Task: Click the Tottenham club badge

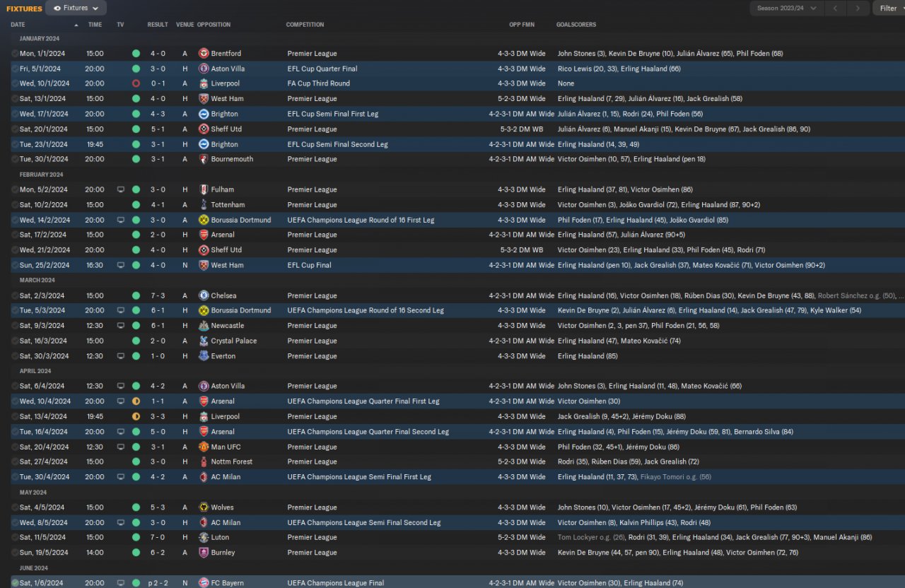Action: pos(204,205)
